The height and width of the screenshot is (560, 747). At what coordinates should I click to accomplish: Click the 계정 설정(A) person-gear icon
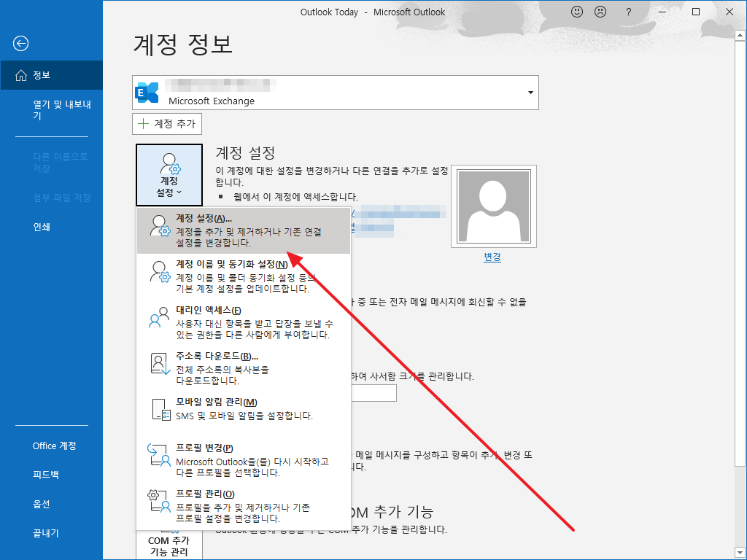159,226
